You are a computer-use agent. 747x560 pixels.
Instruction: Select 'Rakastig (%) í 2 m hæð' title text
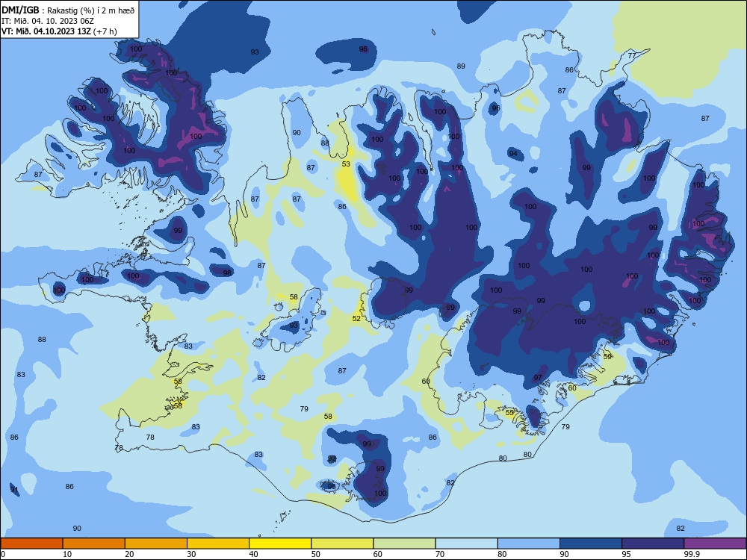(91, 10)
